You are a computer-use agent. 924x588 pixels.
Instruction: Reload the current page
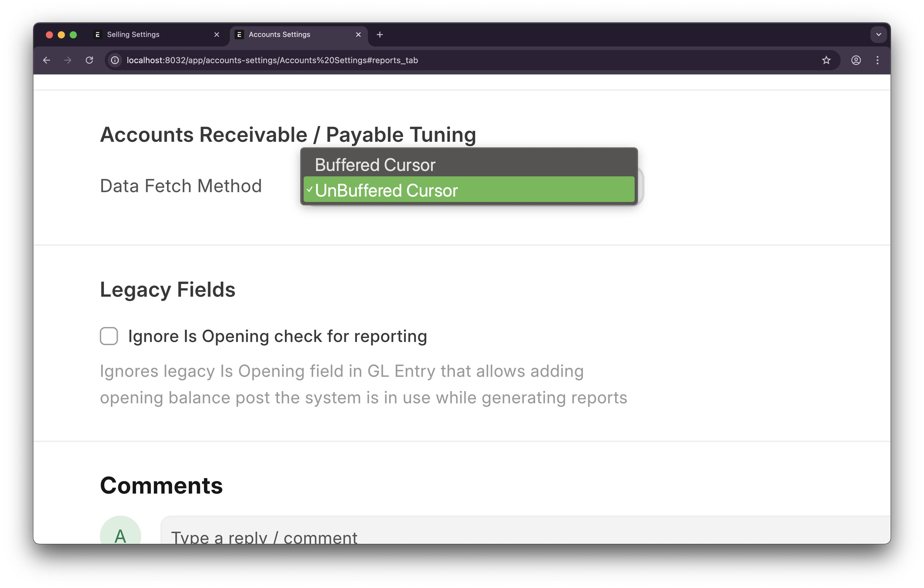pyautogui.click(x=89, y=60)
